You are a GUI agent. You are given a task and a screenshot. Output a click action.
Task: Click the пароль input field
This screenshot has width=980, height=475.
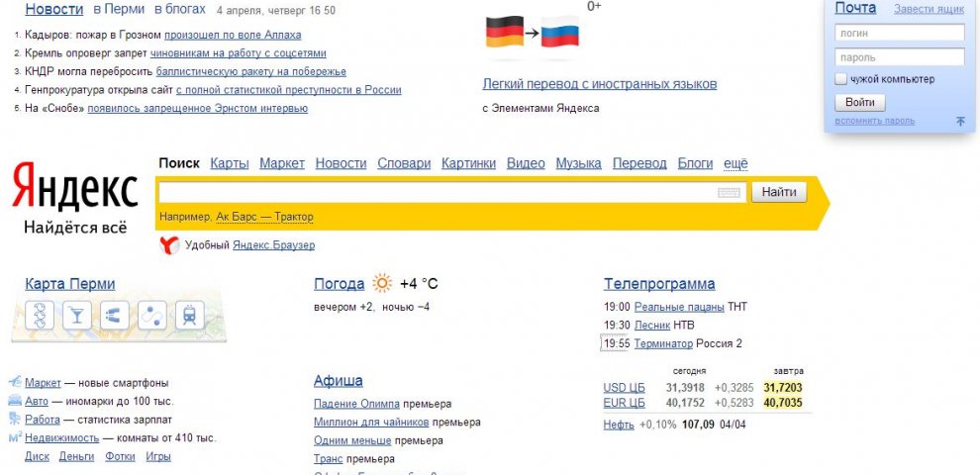(900, 57)
